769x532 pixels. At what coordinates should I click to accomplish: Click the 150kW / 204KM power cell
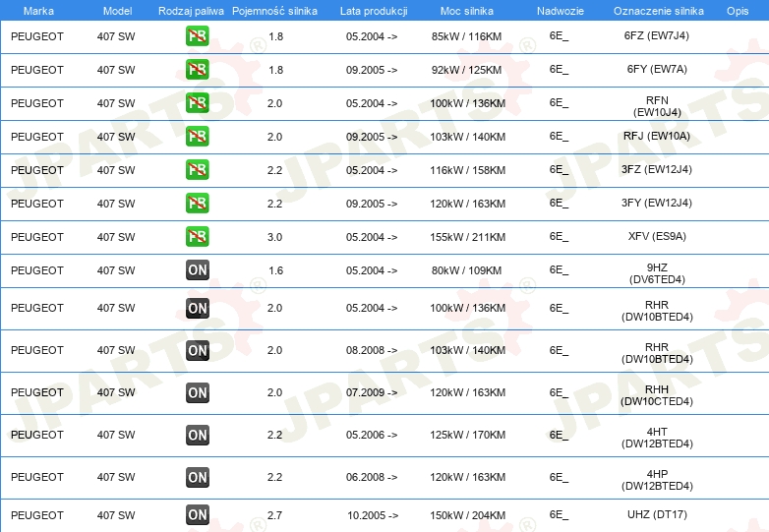click(467, 515)
